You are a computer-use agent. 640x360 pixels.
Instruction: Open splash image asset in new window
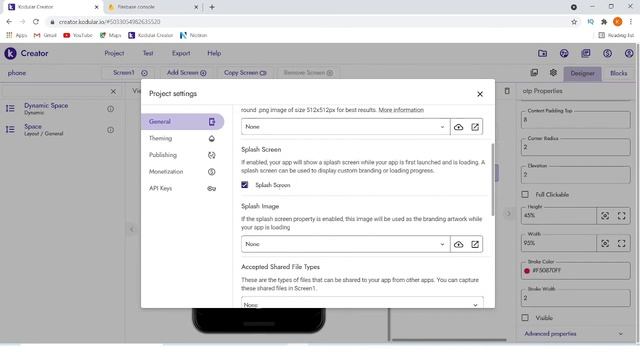click(x=475, y=244)
